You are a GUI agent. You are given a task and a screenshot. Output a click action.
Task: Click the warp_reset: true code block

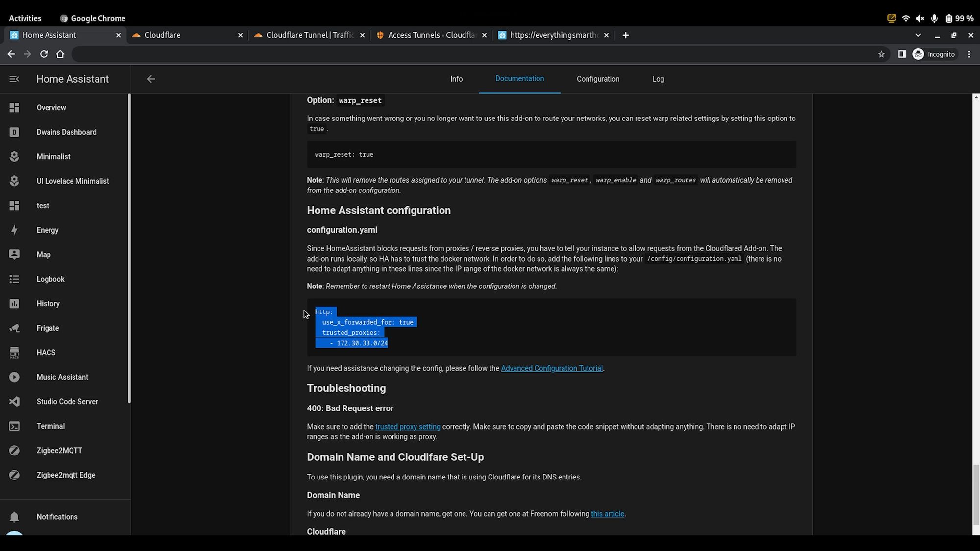[x=551, y=154]
